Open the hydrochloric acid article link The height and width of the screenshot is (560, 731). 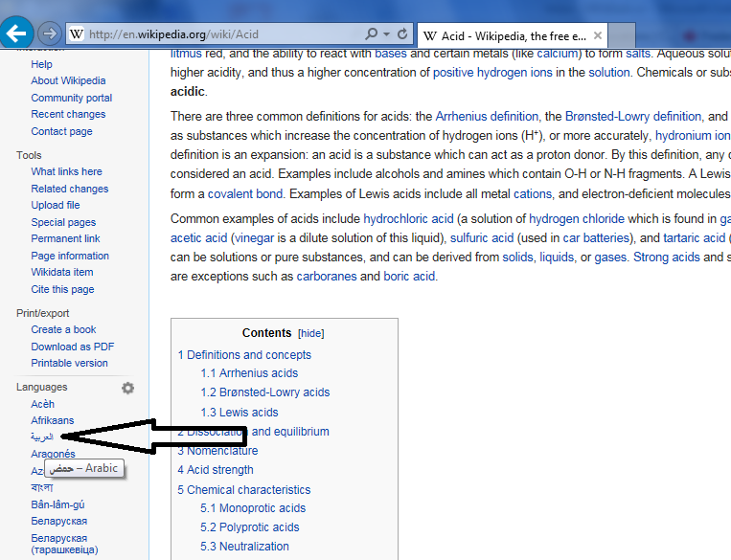[408, 218]
